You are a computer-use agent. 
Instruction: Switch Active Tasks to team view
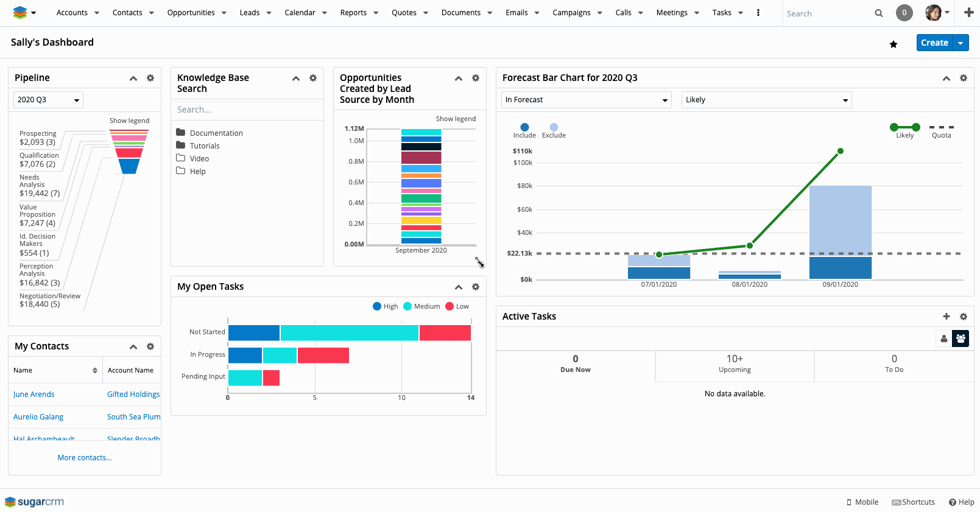(x=961, y=338)
